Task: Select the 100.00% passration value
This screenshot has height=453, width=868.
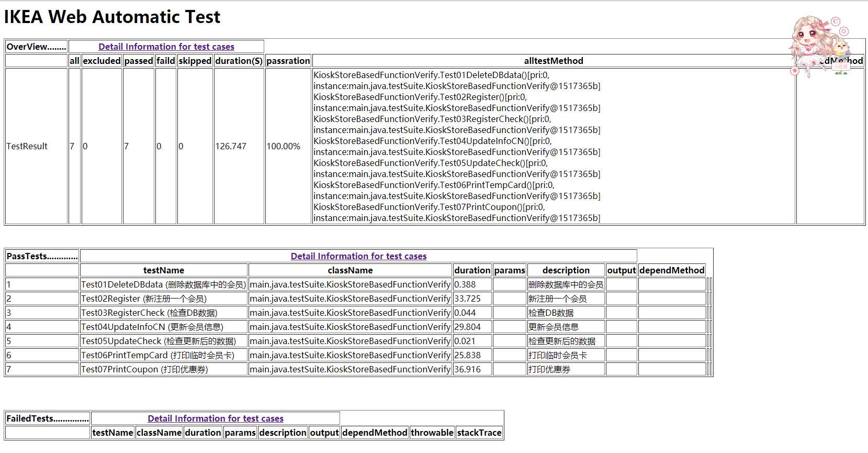Action: click(284, 146)
